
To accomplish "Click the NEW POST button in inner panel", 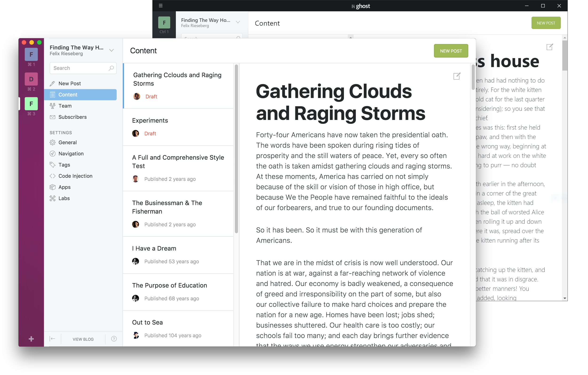I will [x=451, y=51].
